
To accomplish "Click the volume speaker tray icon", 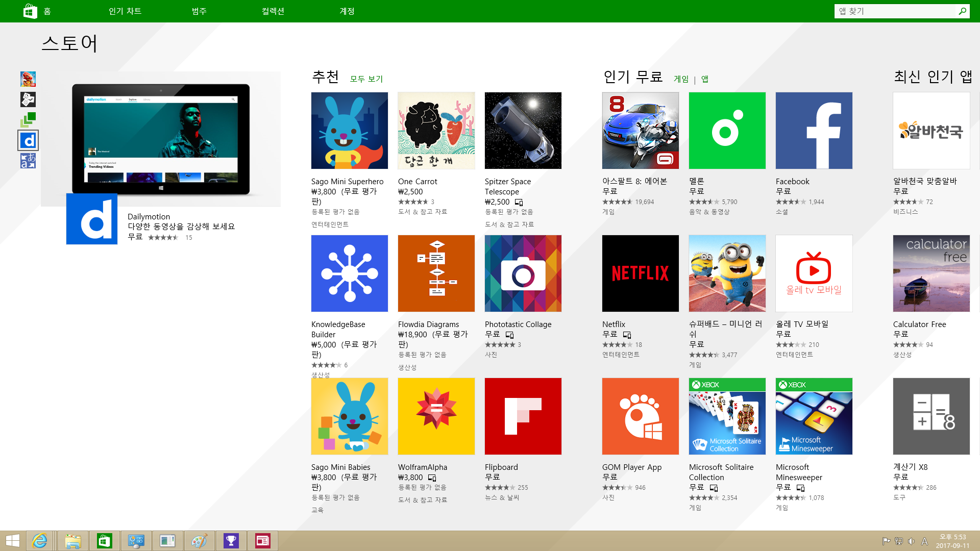I will tap(912, 541).
